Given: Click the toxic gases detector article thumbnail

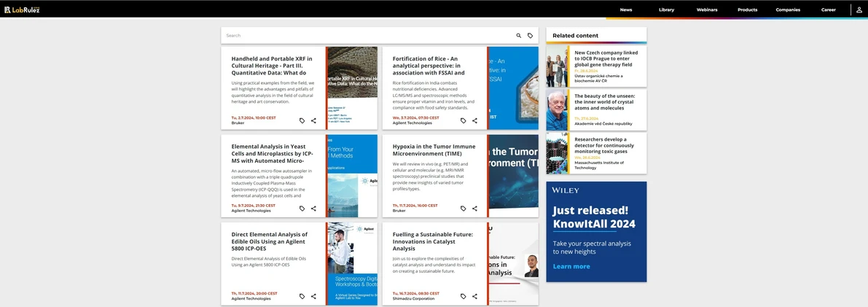Looking at the screenshot, I should point(557,153).
